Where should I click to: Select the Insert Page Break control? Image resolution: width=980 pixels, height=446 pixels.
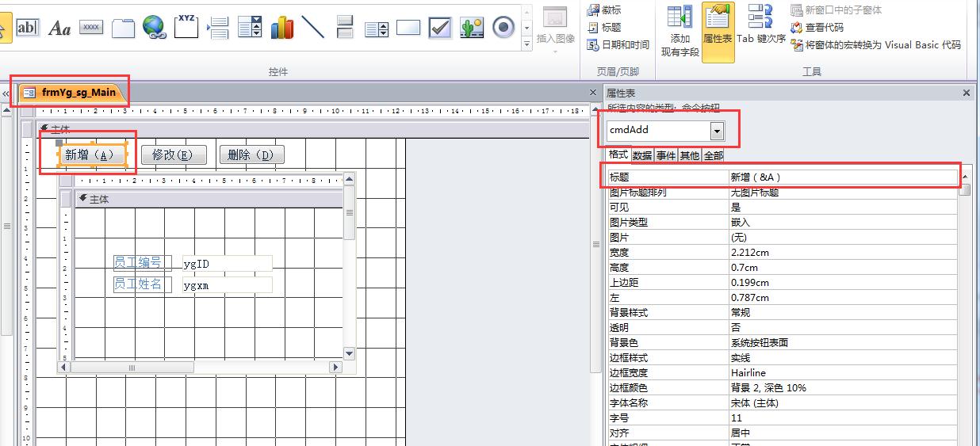pos(218,28)
